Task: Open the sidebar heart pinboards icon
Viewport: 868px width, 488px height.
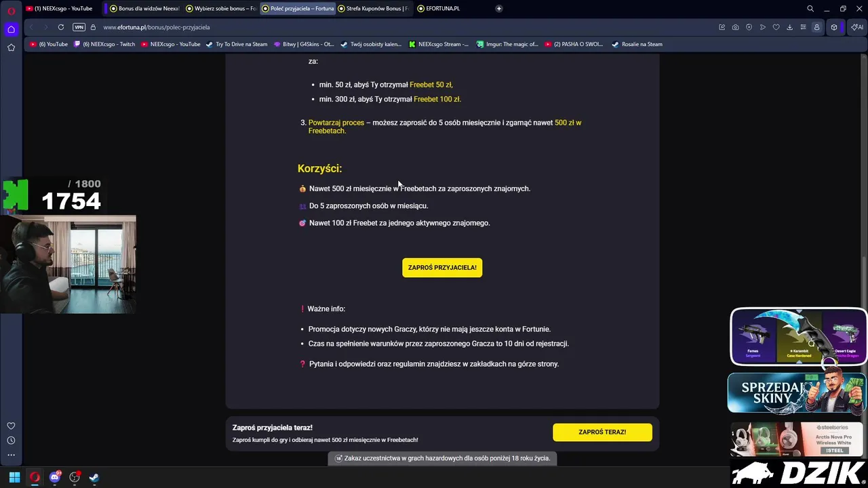Action: [x=11, y=426]
